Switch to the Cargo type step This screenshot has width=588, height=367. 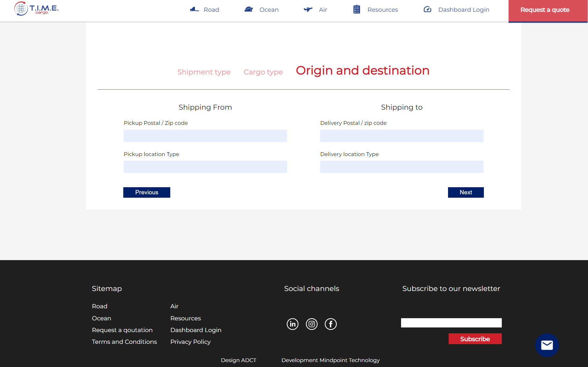pyautogui.click(x=263, y=72)
